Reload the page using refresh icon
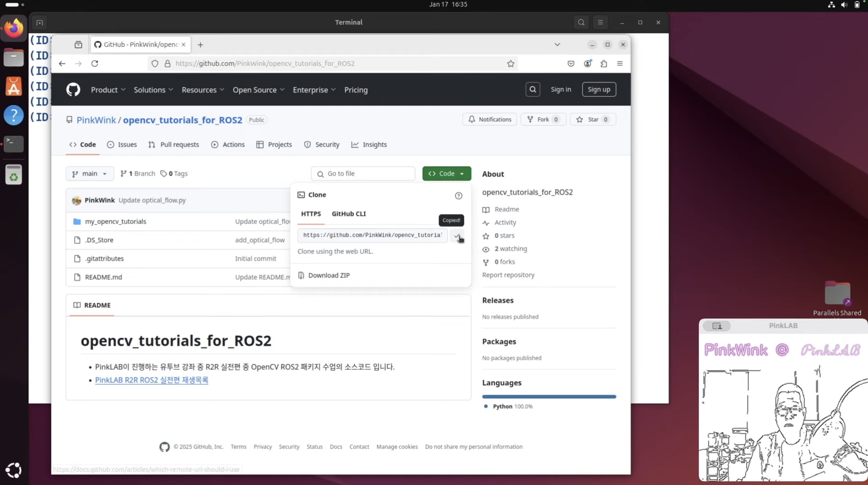 (x=95, y=64)
